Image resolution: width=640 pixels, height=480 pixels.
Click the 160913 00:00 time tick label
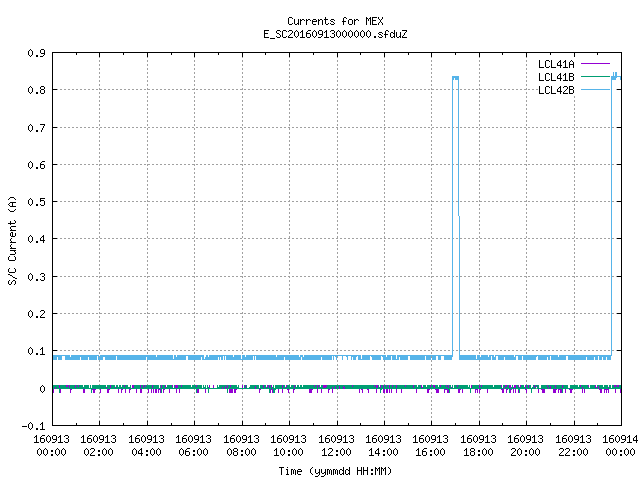coord(51,446)
